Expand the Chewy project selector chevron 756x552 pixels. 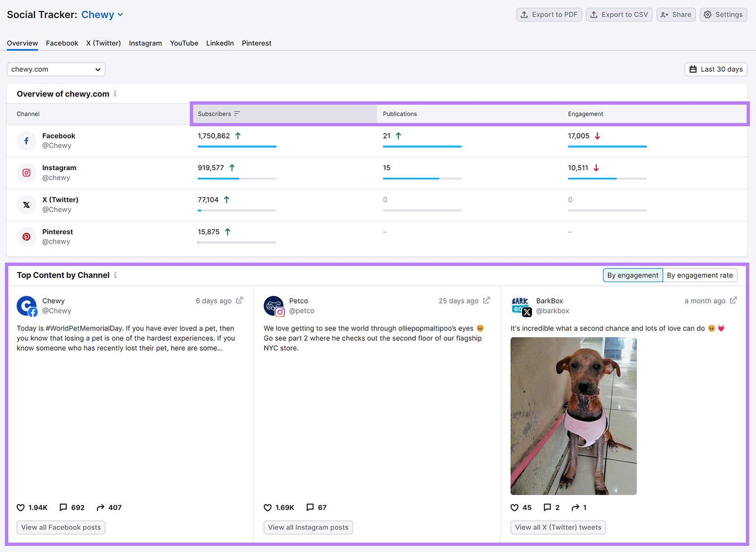pyautogui.click(x=120, y=15)
